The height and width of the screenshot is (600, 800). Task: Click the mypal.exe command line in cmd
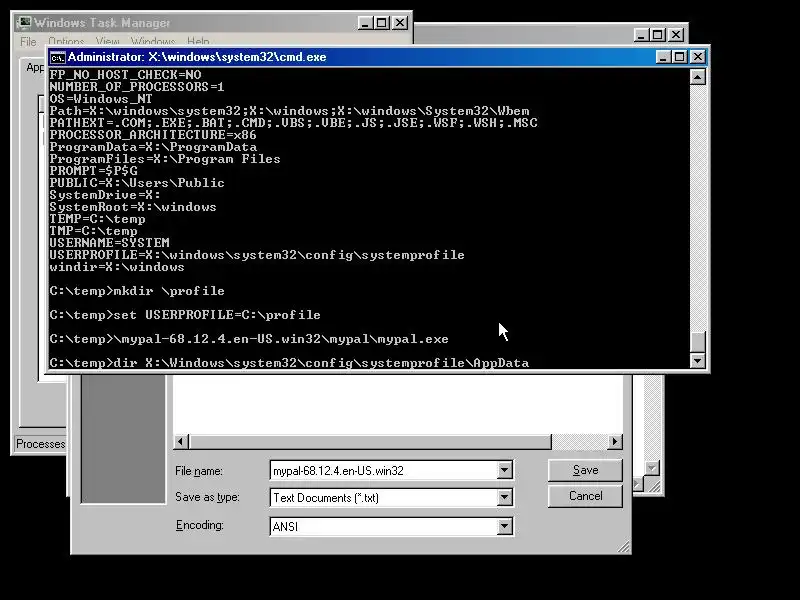[x=249, y=339]
